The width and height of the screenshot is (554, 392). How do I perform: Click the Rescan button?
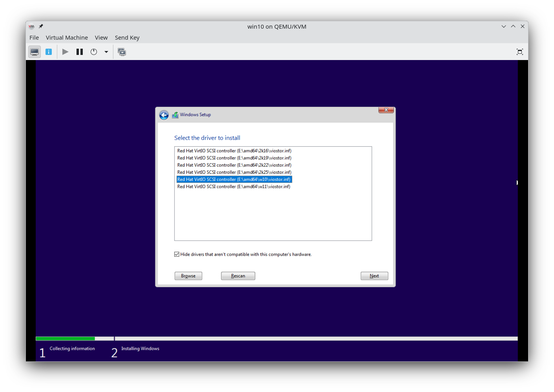pyautogui.click(x=238, y=276)
